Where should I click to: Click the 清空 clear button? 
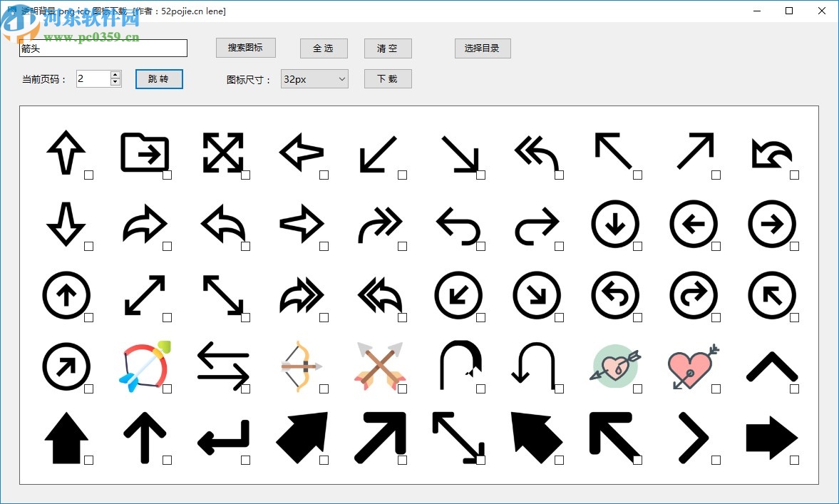coord(388,48)
